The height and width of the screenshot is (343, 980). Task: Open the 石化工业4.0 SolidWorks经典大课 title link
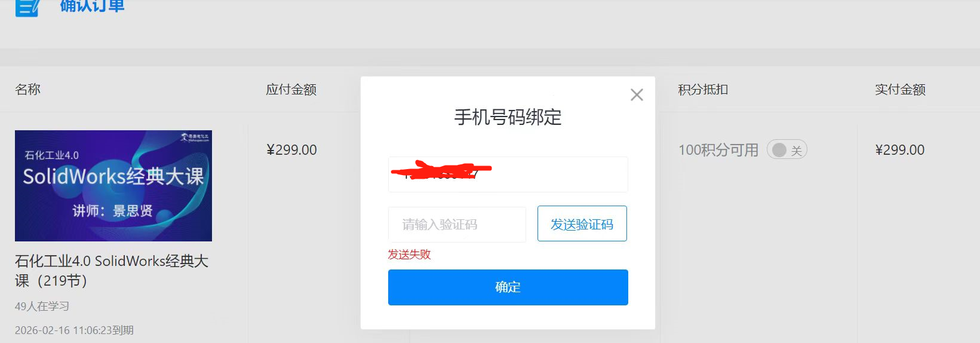tap(112, 271)
